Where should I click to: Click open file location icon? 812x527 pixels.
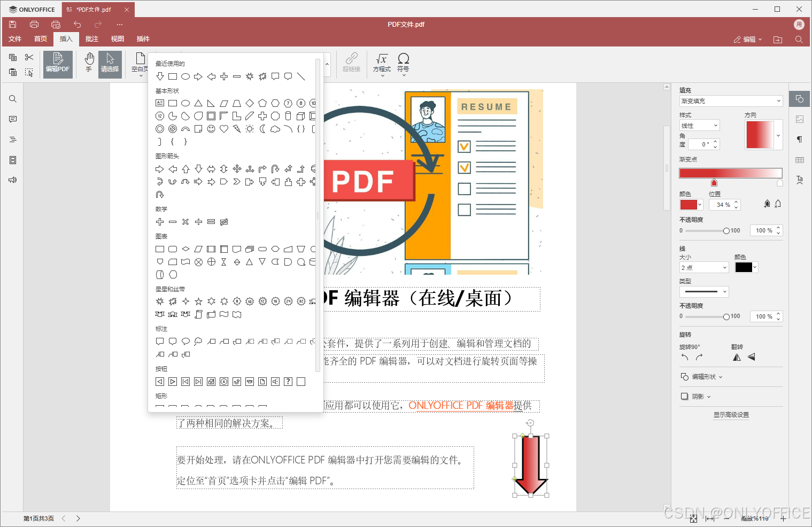point(778,40)
